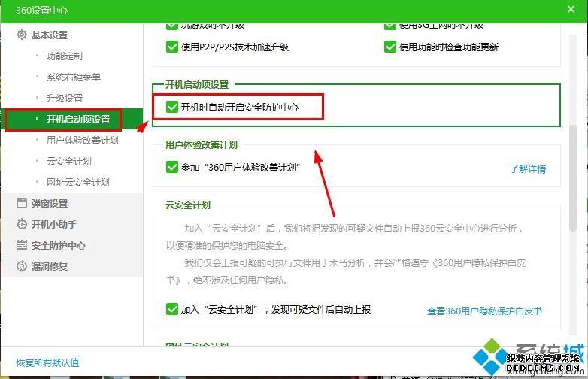Toggle 开机时自动开启安全防护中心 checkbox
The height and width of the screenshot is (379, 588).
[x=171, y=107]
